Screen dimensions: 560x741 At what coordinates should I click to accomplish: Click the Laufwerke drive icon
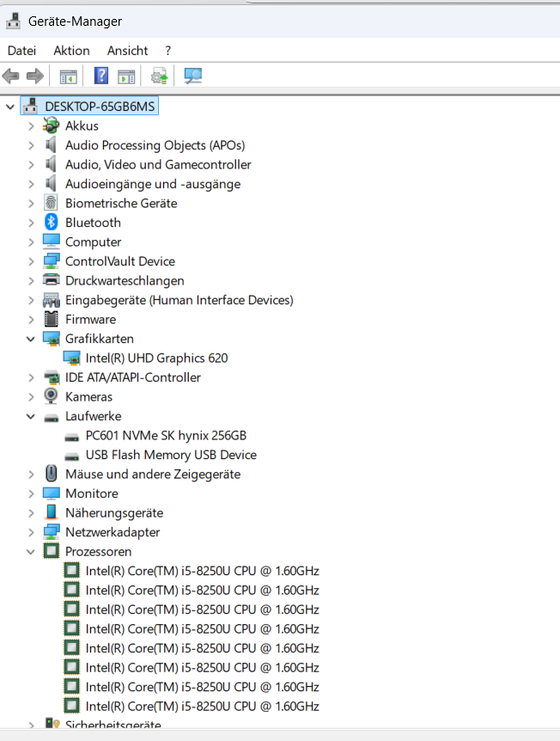tap(51, 417)
